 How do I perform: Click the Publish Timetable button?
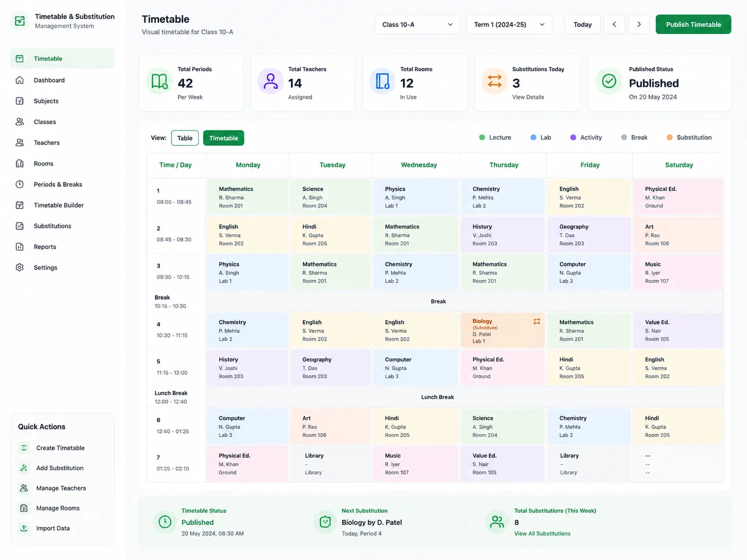pos(693,25)
